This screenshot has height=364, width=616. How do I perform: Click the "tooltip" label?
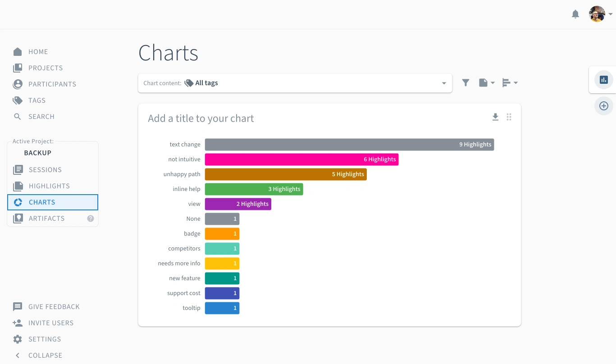click(192, 308)
